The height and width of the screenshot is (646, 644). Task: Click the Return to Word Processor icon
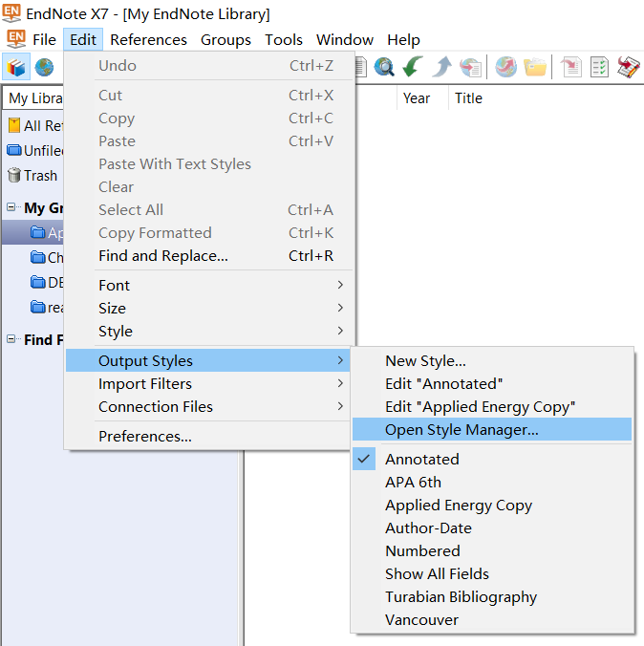[629, 67]
